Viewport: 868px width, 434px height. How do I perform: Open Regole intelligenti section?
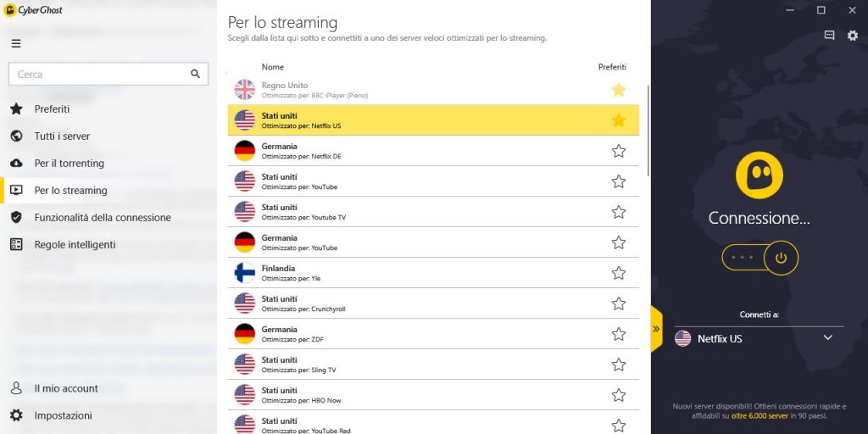(75, 244)
